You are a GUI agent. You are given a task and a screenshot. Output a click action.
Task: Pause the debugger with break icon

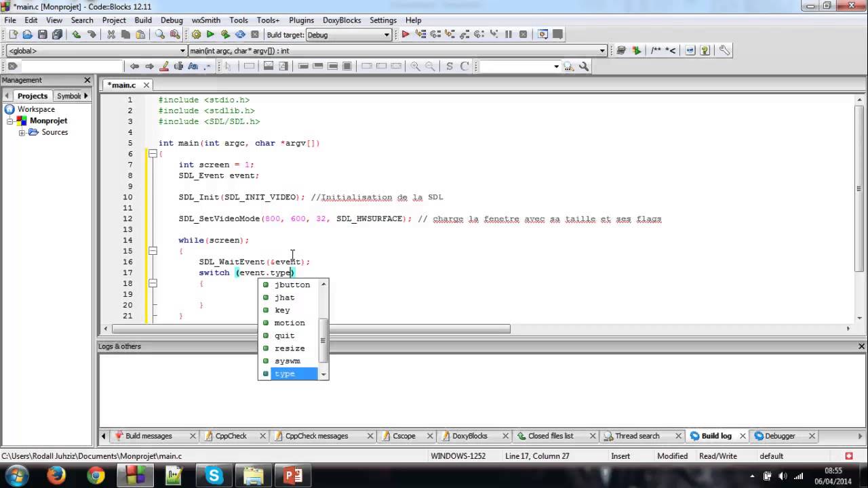point(508,35)
